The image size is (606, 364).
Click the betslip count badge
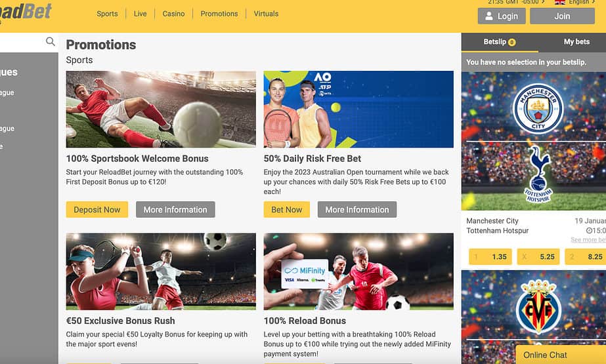click(x=511, y=43)
